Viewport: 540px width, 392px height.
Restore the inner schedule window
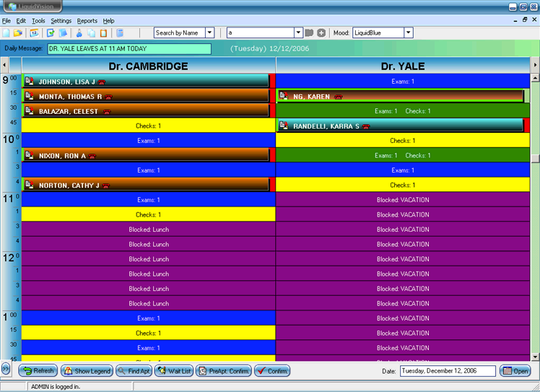pyautogui.click(x=525, y=20)
